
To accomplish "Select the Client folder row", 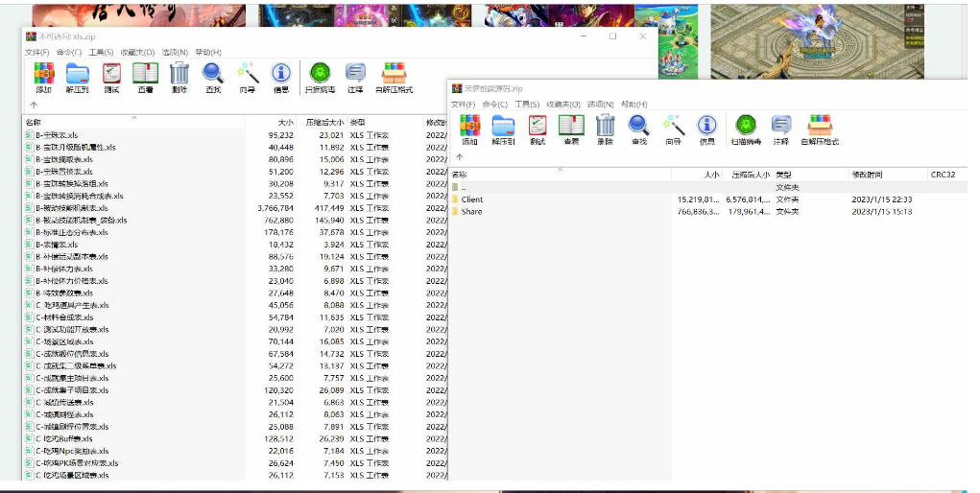I will (x=472, y=200).
